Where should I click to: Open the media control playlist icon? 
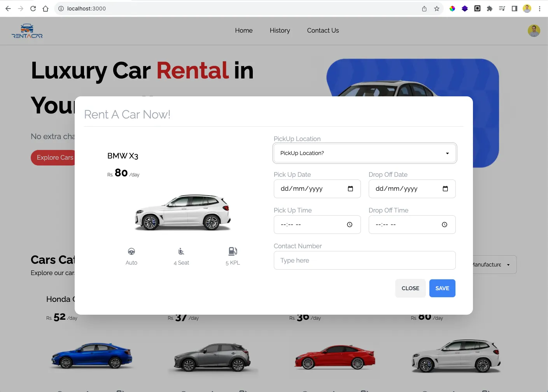[502, 9]
